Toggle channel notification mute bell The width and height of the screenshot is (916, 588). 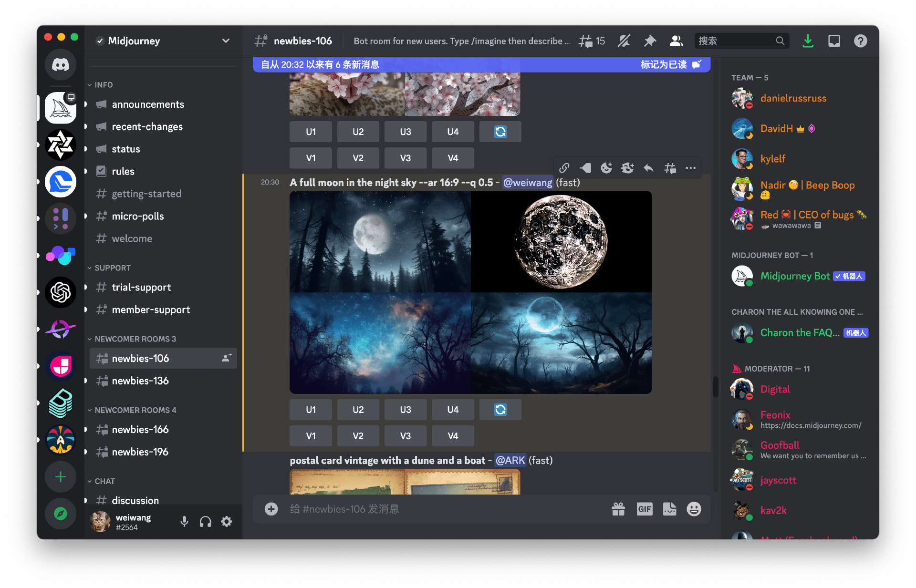click(624, 41)
